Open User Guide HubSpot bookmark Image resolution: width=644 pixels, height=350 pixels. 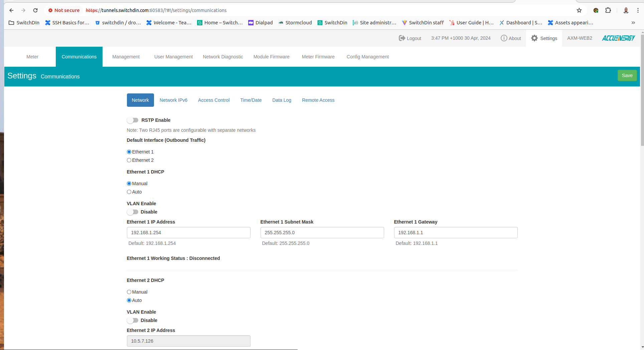[471, 23]
